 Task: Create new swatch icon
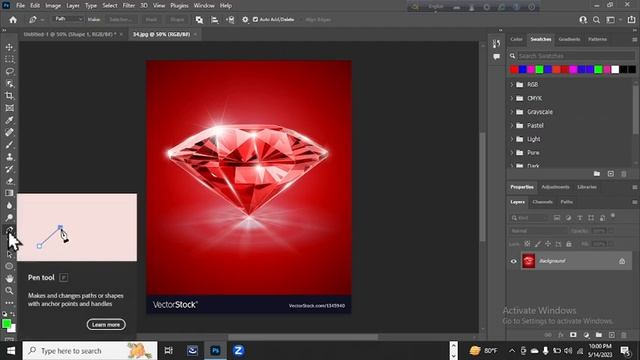pos(611,174)
